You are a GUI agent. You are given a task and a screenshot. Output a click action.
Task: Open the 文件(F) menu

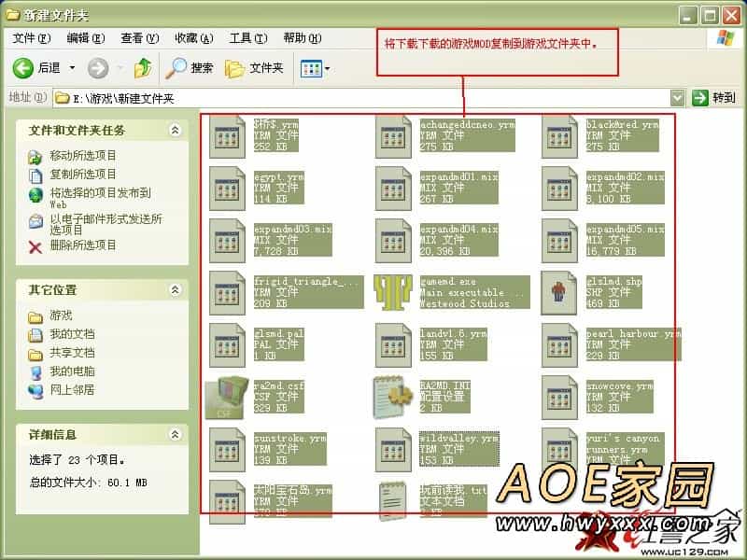point(31,38)
